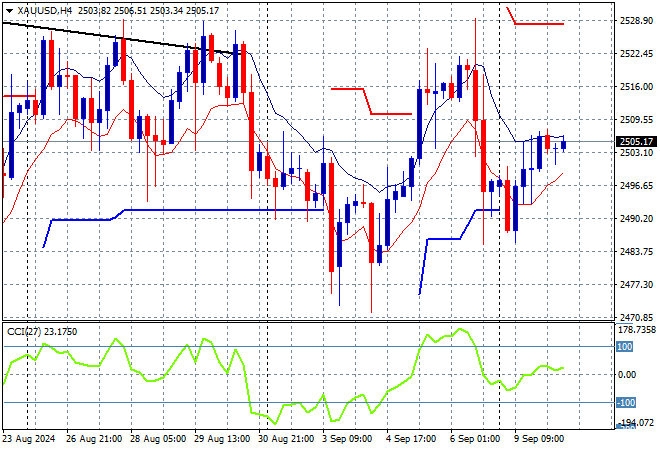
Task: Click the 26 Aug 21:00 time label
Action: (x=94, y=439)
